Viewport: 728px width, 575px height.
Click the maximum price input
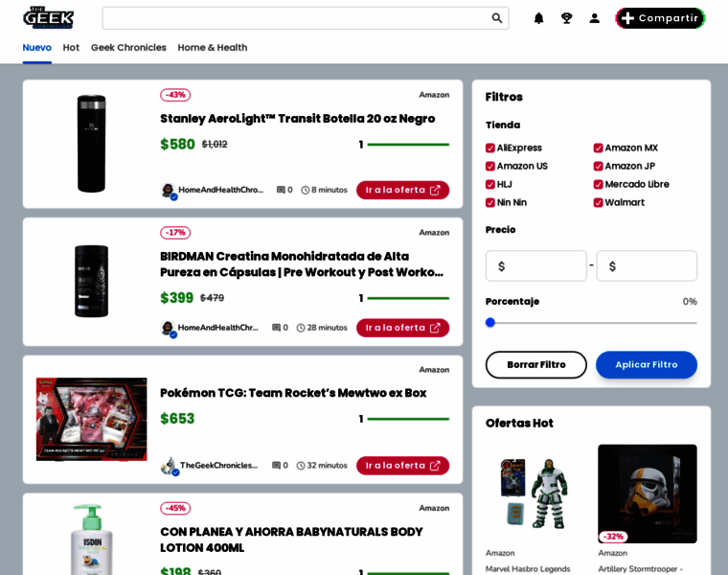[x=647, y=265]
